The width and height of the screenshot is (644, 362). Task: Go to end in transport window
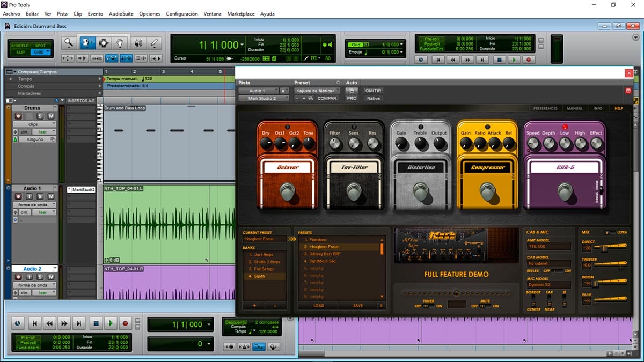79,323
